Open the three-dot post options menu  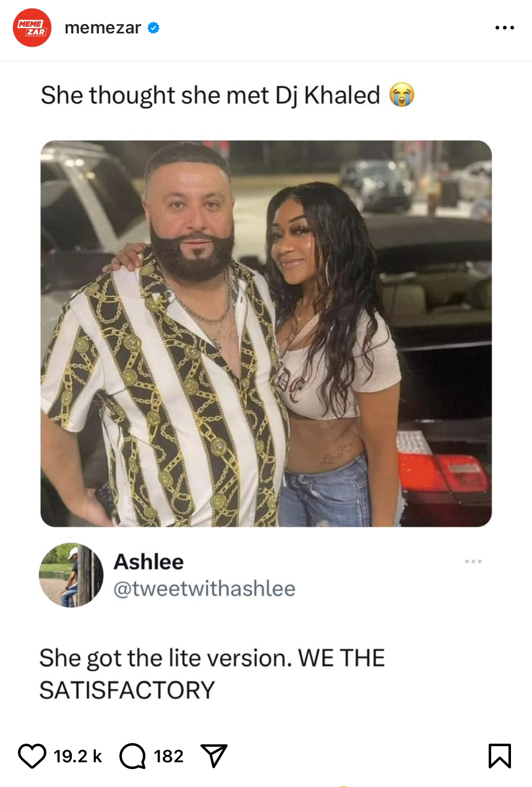(505, 28)
